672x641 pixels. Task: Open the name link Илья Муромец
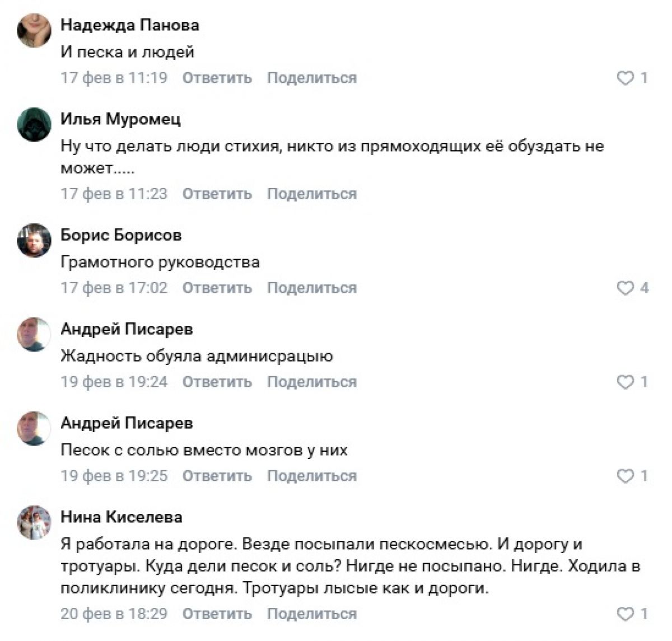coord(120,119)
